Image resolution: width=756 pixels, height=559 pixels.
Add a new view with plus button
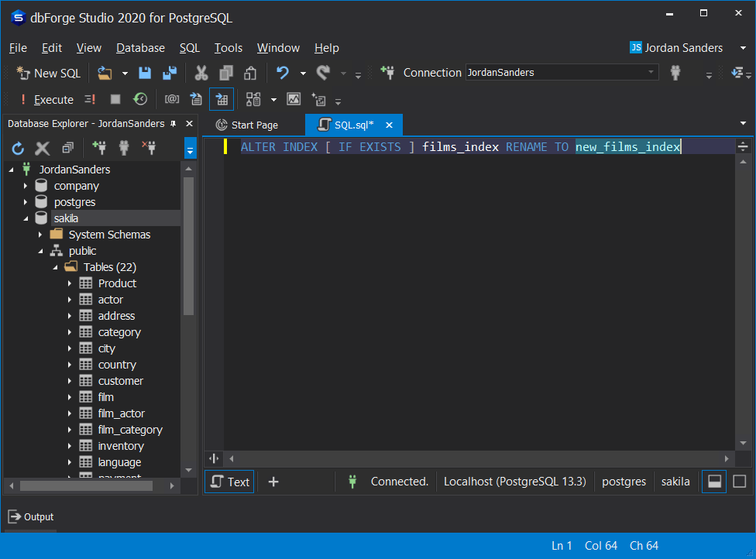coord(273,482)
